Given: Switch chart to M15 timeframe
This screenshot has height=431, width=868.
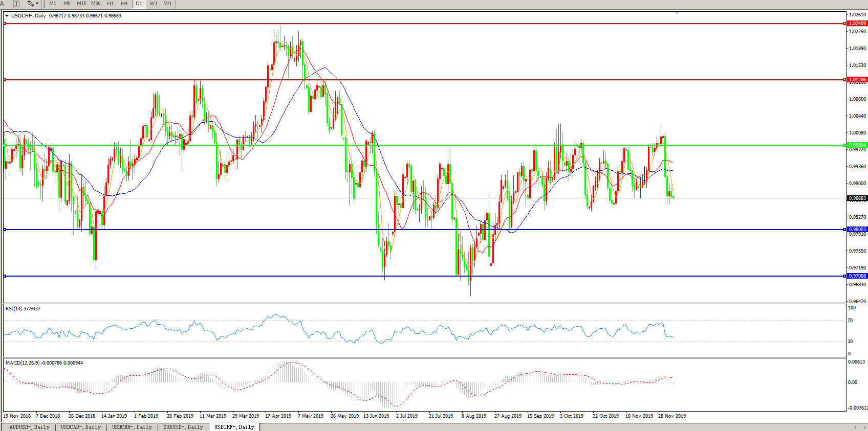Looking at the screenshot, I should pyautogui.click(x=81, y=4).
